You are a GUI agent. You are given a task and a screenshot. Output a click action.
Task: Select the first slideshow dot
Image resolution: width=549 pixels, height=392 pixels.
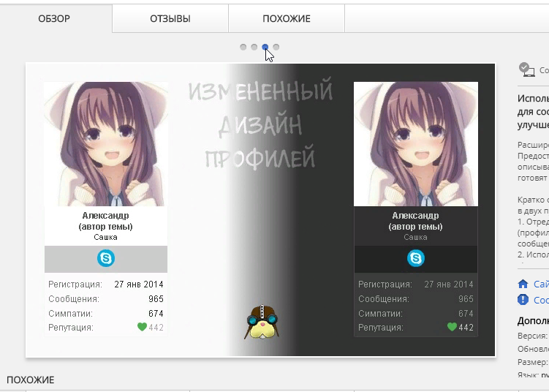[x=243, y=47]
